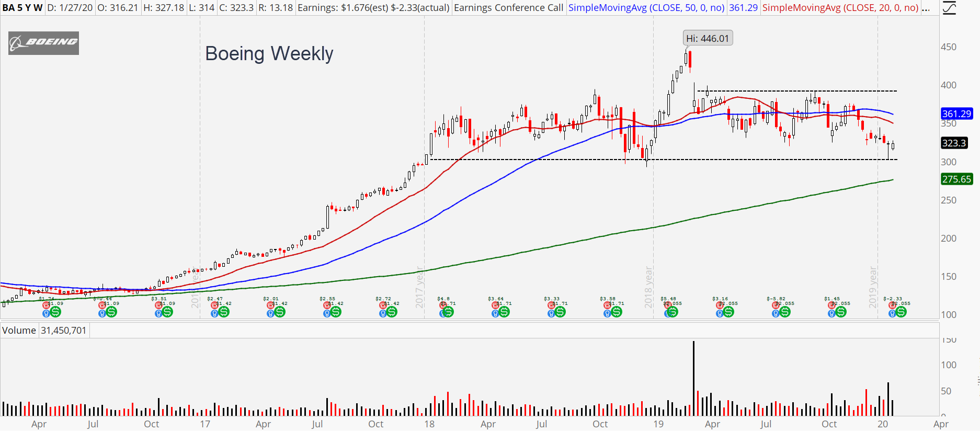Viewport: 980px width, 431px height.
Task: Open the conference call phone icon under $3.51
Action: coord(158,305)
